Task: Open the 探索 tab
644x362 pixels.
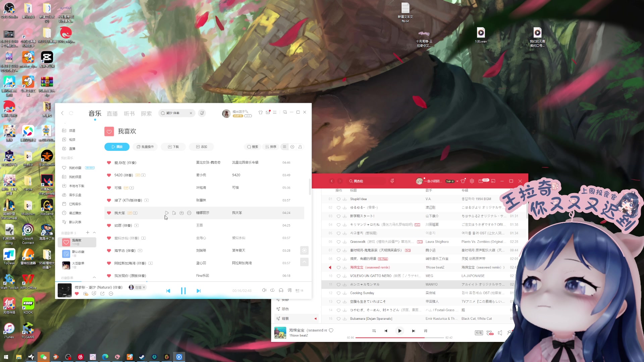Action: coord(146,113)
